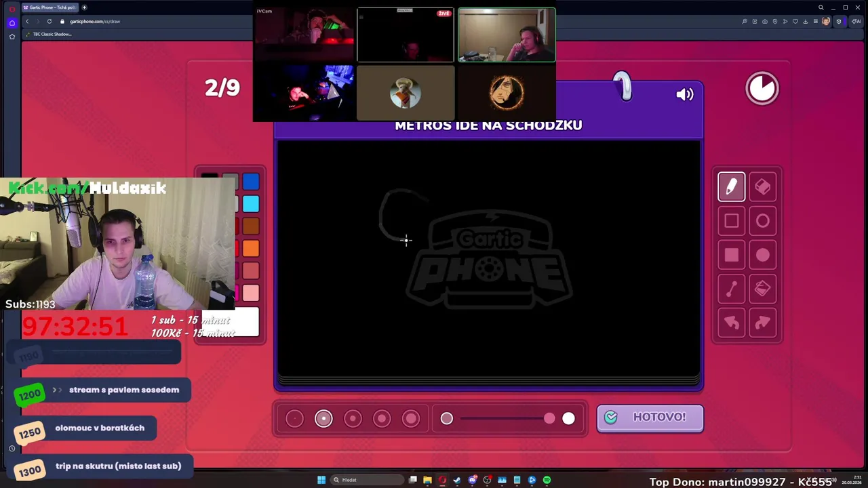Undo the last stroke
The width and height of the screenshot is (868, 488).
731,323
